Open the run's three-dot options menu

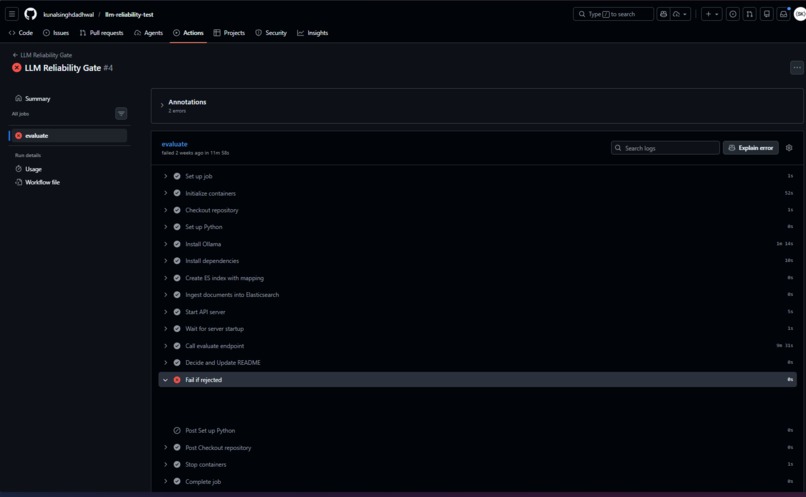point(796,67)
